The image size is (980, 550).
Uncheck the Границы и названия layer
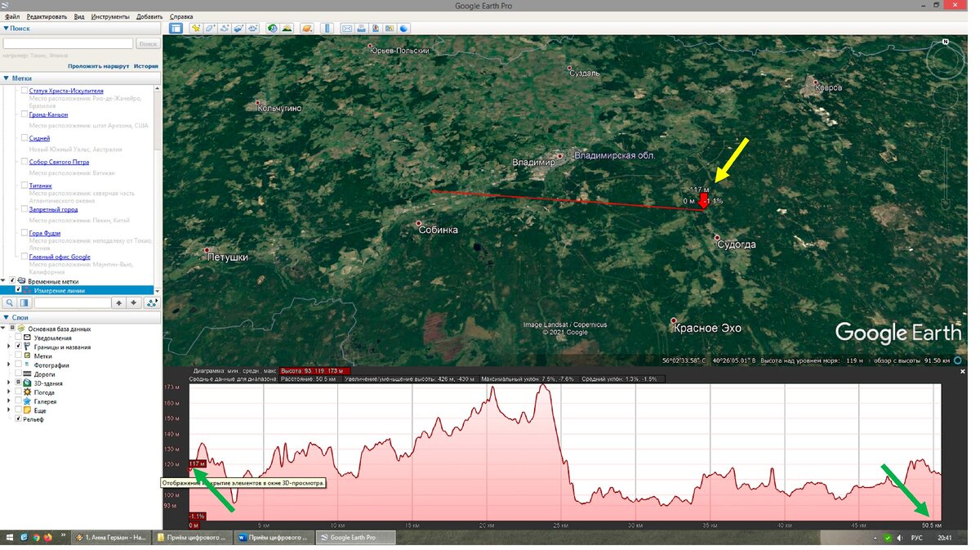coord(18,347)
